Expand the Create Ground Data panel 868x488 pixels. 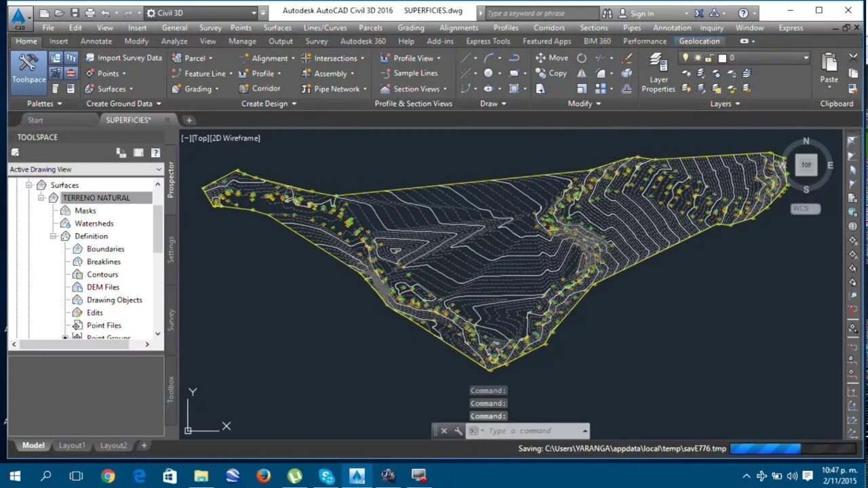(124, 104)
